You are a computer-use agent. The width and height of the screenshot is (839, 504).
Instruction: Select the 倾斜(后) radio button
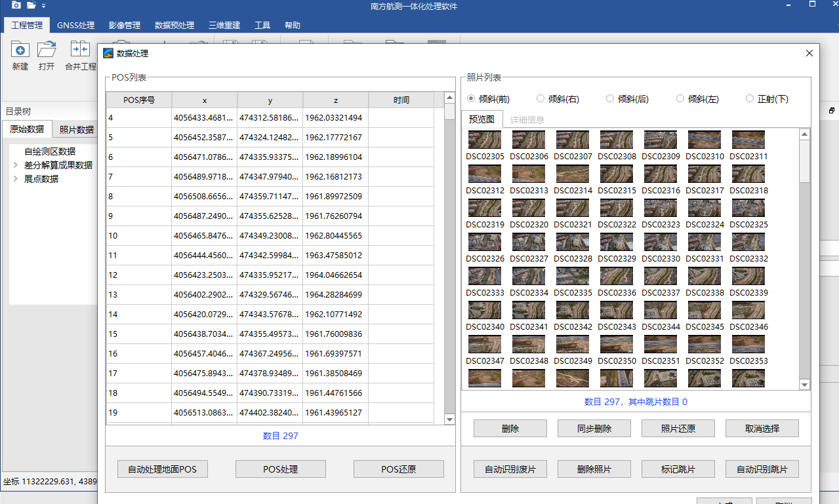click(x=610, y=99)
